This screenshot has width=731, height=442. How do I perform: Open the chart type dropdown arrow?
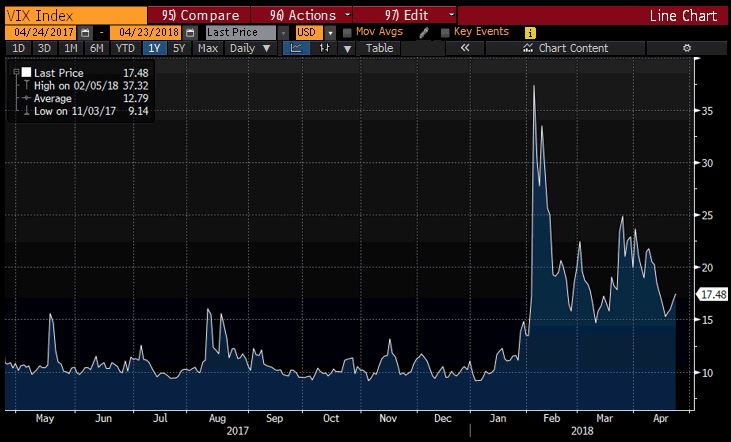347,48
